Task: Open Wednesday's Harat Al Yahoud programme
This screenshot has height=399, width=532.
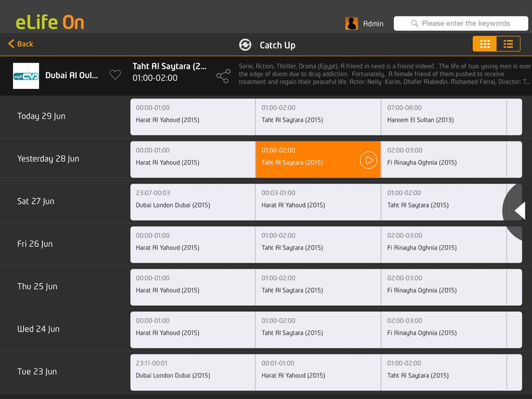Action: pos(193,330)
